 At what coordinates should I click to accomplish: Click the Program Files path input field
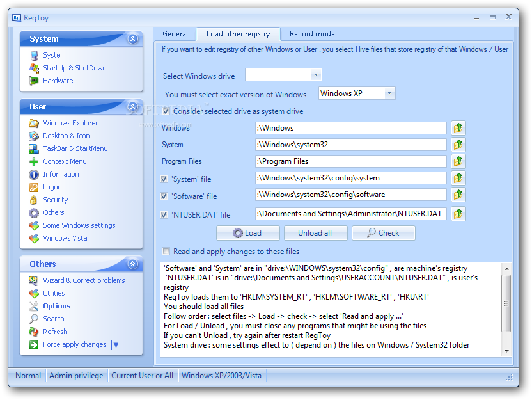[x=351, y=161]
